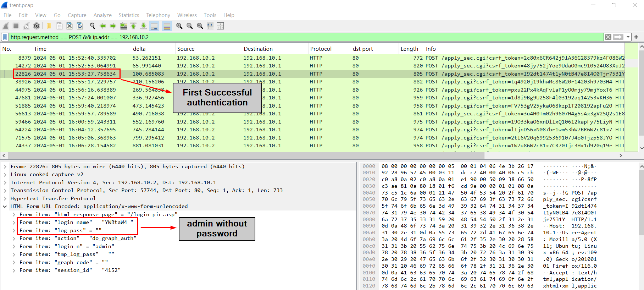Click the packet list horizontal scrollbar thumb
Viewport: 644px width, 290px height.
pyautogui.click(x=246, y=155)
